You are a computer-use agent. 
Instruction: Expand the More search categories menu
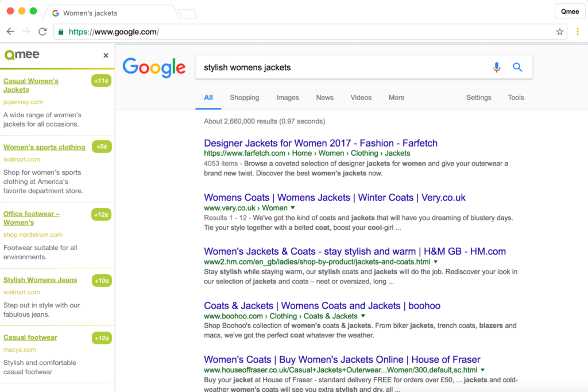click(396, 98)
